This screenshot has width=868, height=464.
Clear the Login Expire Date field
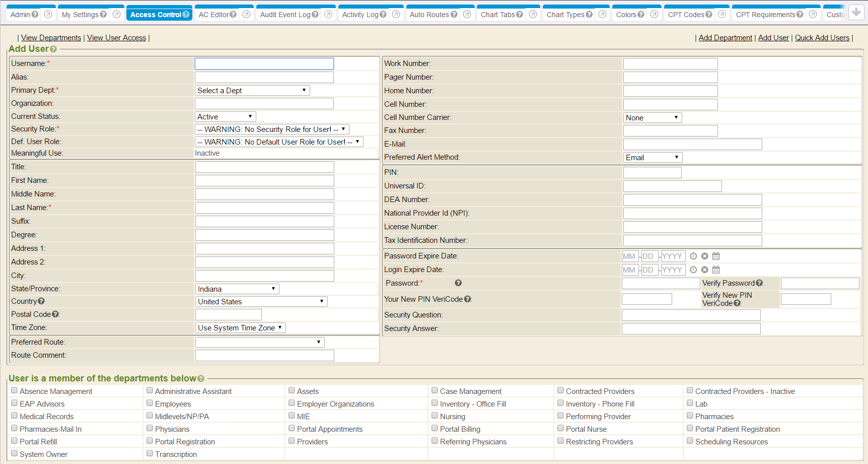pos(705,270)
